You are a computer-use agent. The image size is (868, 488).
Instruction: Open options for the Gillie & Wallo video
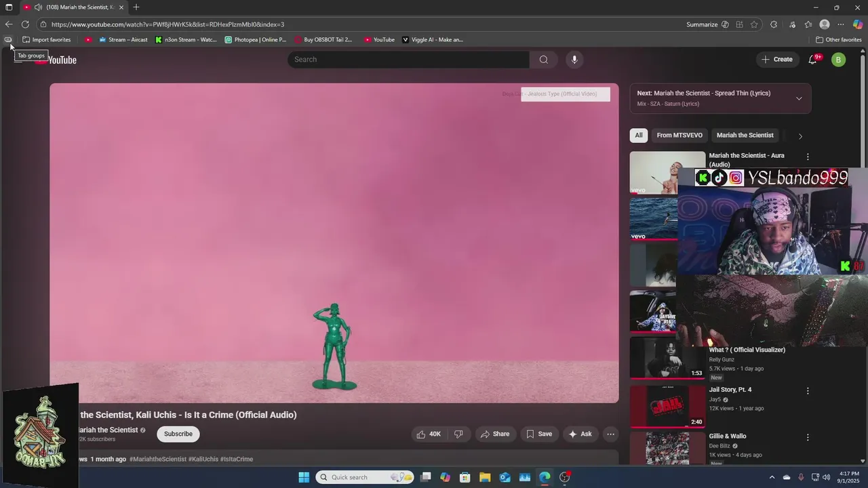point(807,438)
